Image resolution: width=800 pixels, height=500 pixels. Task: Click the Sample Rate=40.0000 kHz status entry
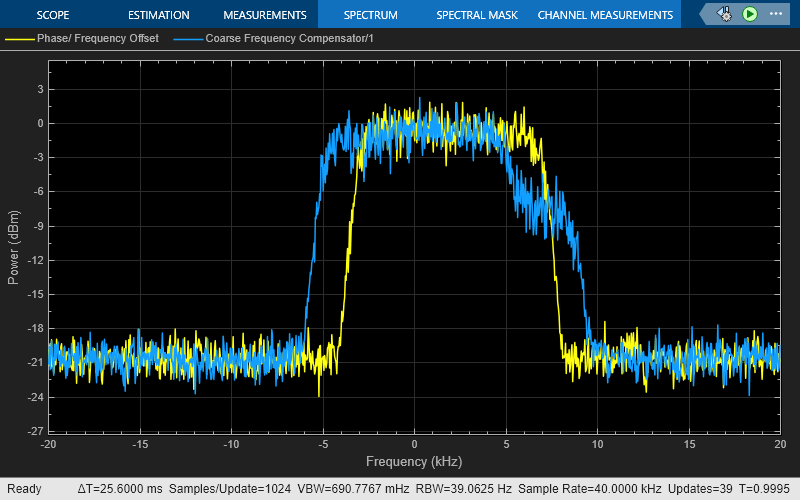589,489
